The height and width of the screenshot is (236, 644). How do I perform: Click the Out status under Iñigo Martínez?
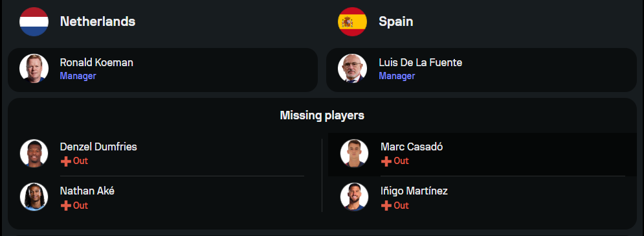point(401,205)
